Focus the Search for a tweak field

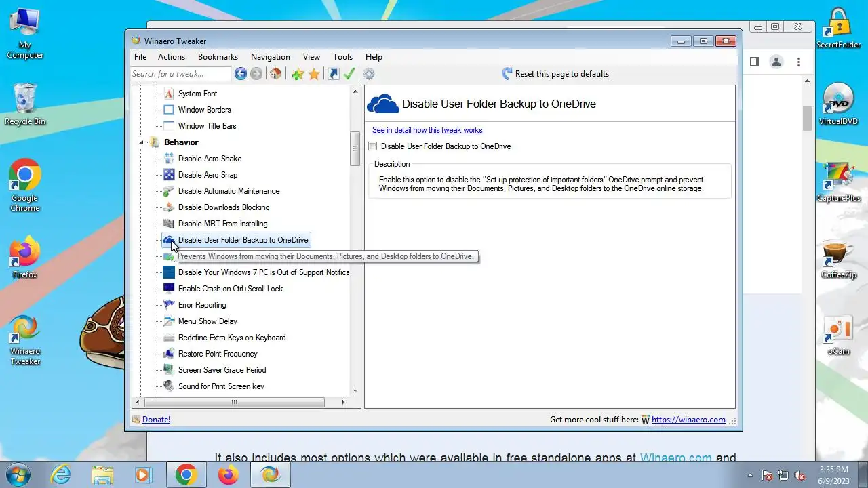point(180,74)
